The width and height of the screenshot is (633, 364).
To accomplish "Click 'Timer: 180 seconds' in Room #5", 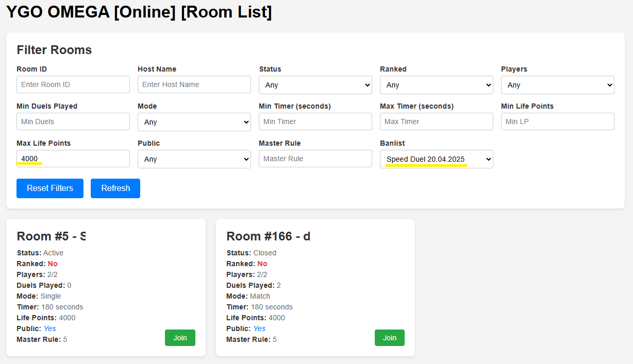I will pyautogui.click(x=50, y=307).
